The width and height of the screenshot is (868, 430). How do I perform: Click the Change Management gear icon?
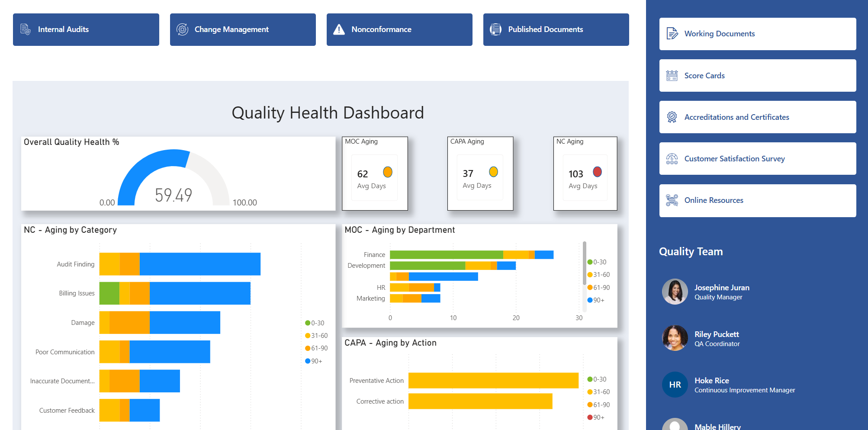(x=182, y=29)
